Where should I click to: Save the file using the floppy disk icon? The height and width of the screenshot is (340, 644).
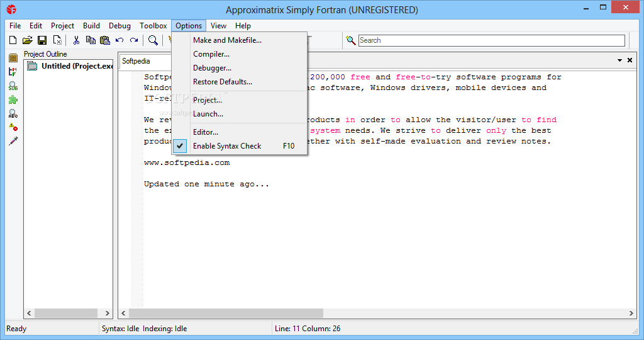(x=42, y=40)
